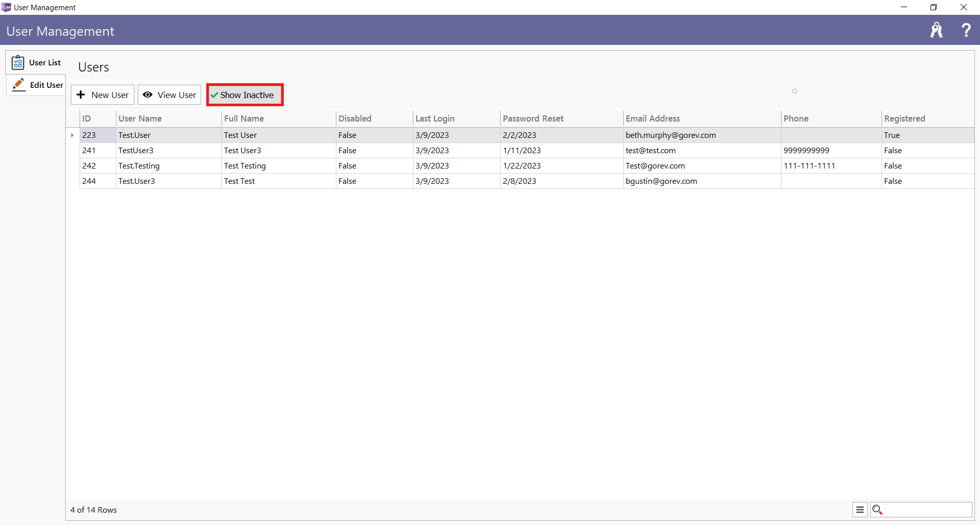Viewport: 980px width, 526px height.
Task: Sort by the Full Name column header
Action: (279, 118)
